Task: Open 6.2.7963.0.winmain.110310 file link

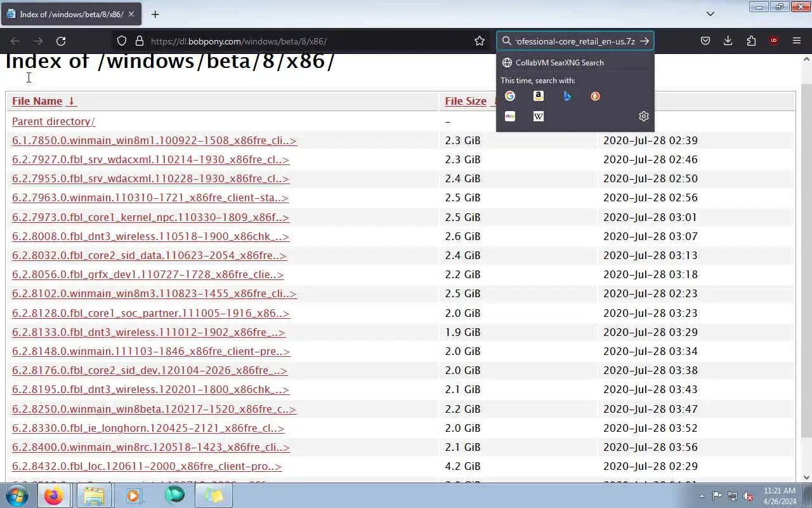Action: [150, 197]
